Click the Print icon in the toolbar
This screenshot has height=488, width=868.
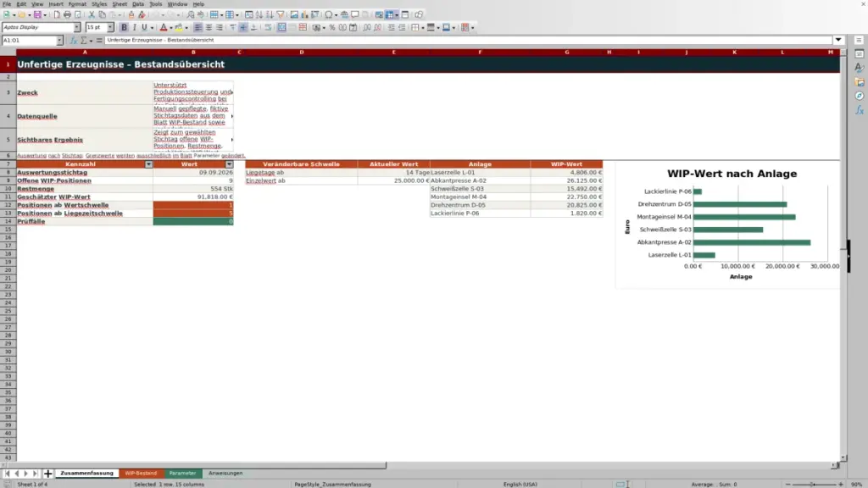click(x=67, y=15)
